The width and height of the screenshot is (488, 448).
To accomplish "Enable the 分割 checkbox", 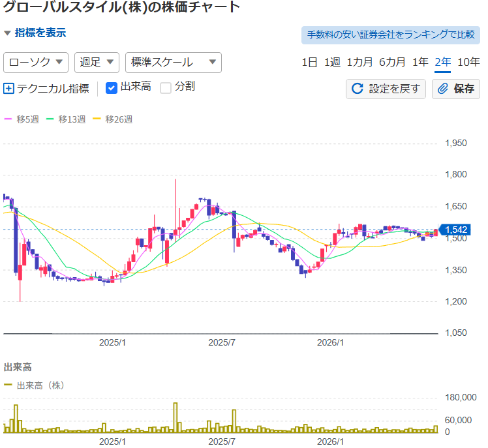I will 166,88.
